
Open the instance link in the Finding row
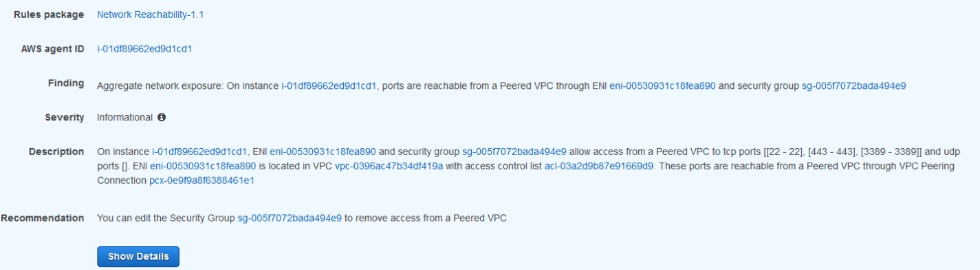[x=329, y=86]
